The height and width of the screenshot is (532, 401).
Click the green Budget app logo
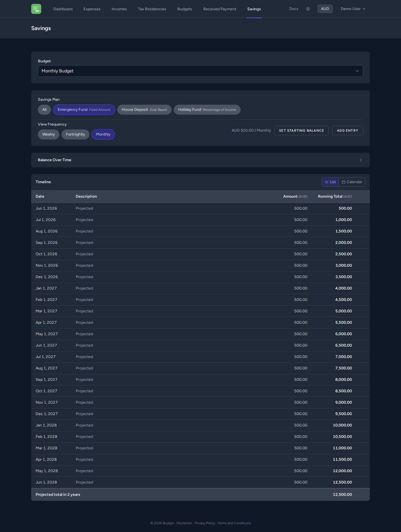click(x=36, y=9)
